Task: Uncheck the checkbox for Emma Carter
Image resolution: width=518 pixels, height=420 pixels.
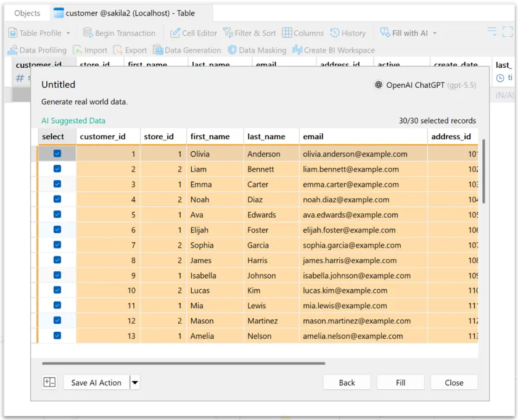Action: (57, 184)
